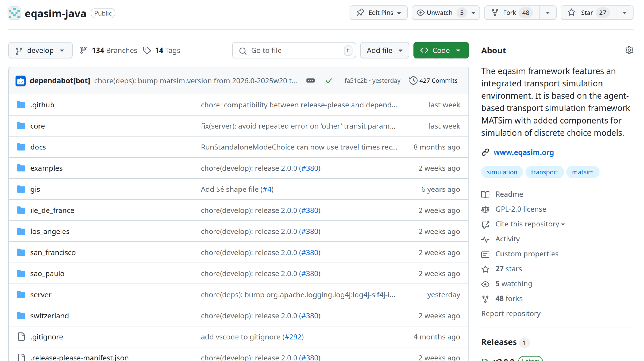Toggle Unwatch for this repository
The width and height of the screenshot is (644, 361).
[x=440, y=13]
